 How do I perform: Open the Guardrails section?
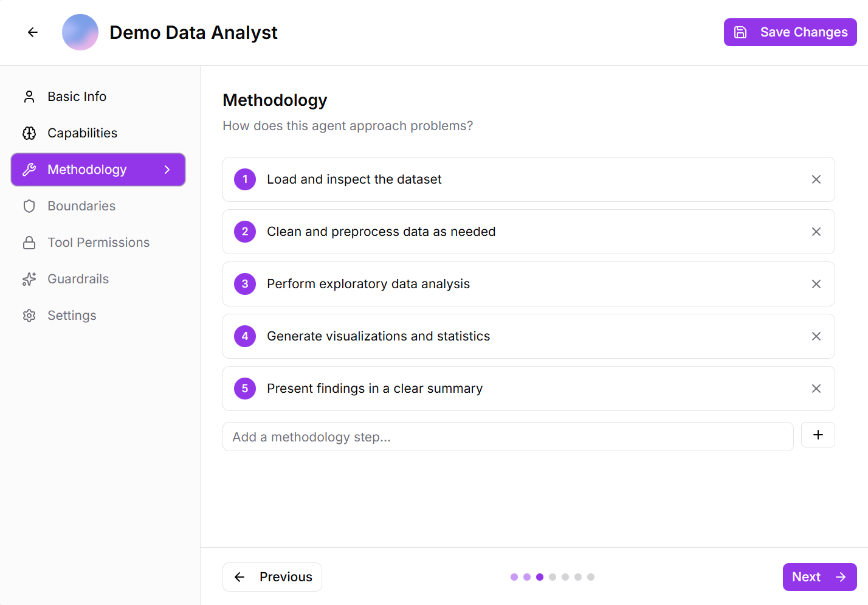[x=78, y=279]
